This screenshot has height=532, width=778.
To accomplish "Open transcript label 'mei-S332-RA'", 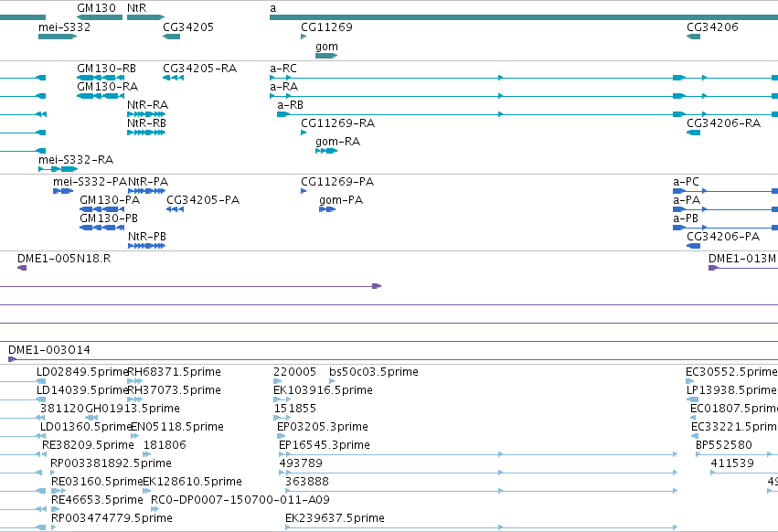I will (x=76, y=160).
